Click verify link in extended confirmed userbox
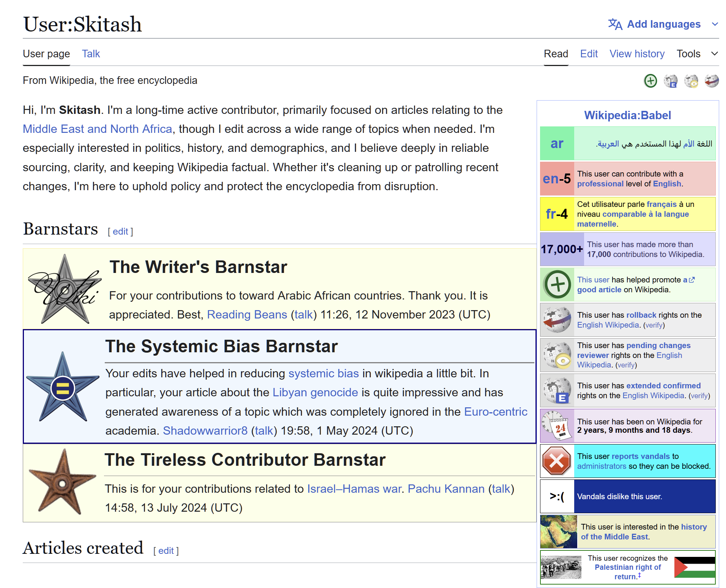Viewport: 726px width, 588px height. pyautogui.click(x=699, y=396)
